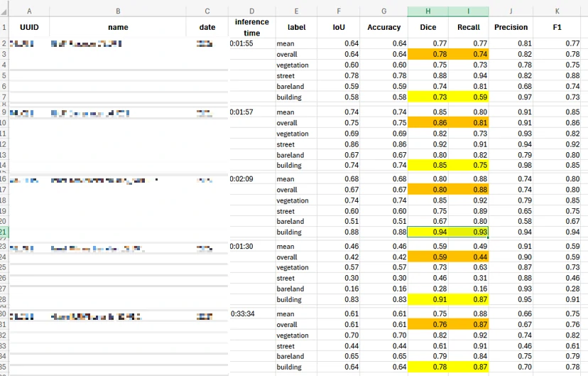Select label cell 'bareland' in row 34
588x376 pixels.
click(x=296, y=356)
